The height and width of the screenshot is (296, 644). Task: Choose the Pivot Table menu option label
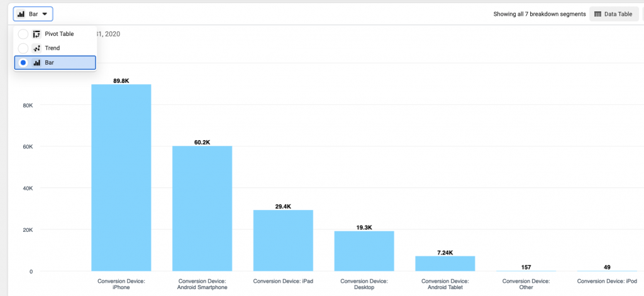point(59,34)
